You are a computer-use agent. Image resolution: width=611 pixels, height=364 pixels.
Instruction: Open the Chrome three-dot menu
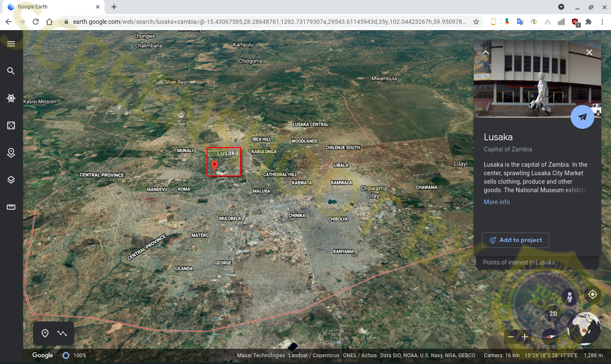[x=602, y=22]
